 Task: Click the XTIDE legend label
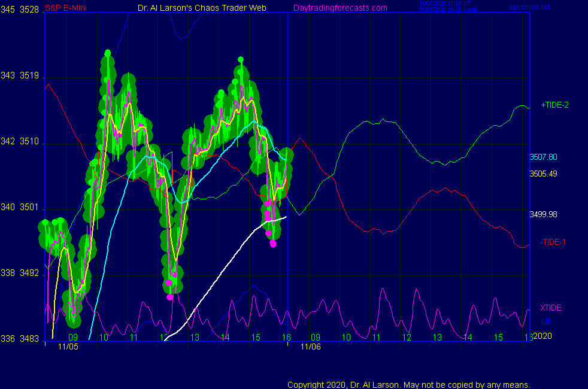(x=550, y=308)
